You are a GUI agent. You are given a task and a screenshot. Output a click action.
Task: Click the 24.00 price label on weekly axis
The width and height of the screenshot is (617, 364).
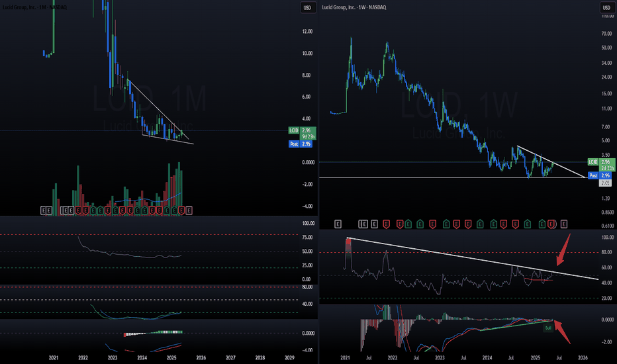pyautogui.click(x=606, y=77)
